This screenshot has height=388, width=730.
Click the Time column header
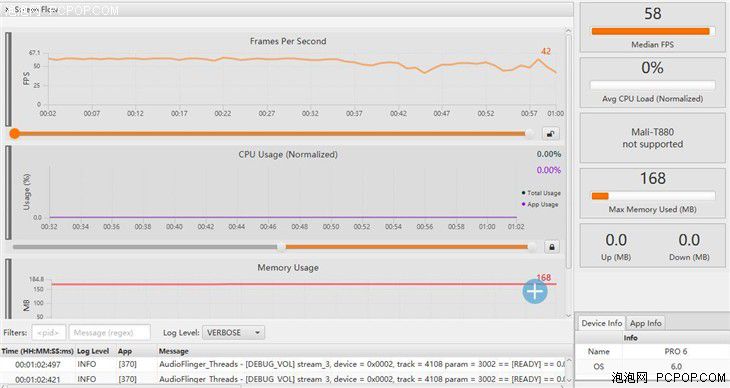37,351
